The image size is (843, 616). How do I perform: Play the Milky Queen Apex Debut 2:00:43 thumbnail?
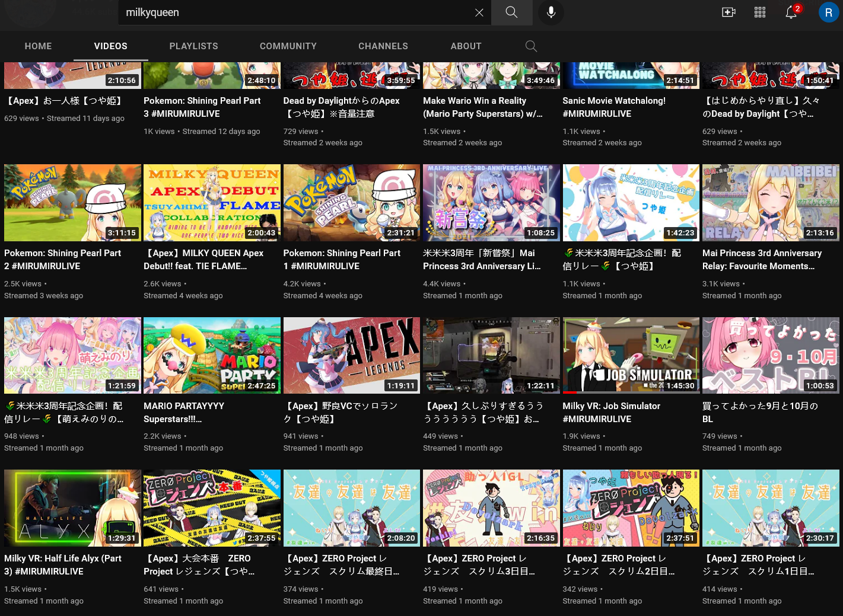coord(212,203)
